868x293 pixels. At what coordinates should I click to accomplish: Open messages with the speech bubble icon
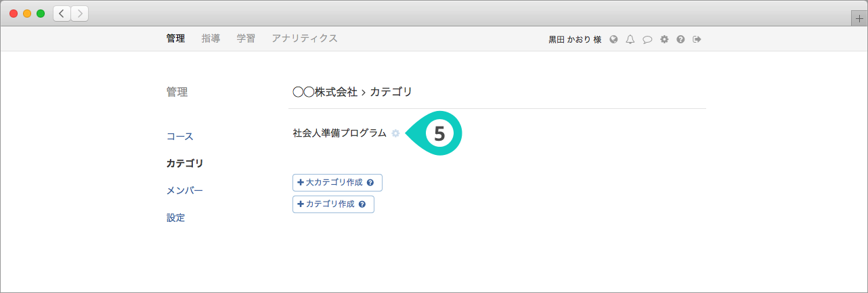tap(647, 39)
